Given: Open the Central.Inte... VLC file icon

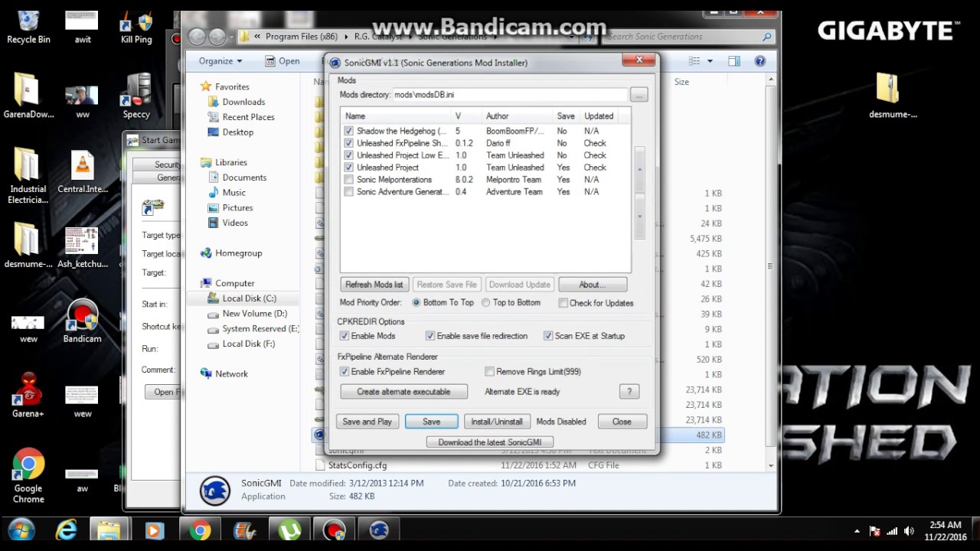Looking at the screenshot, I should 82,172.
